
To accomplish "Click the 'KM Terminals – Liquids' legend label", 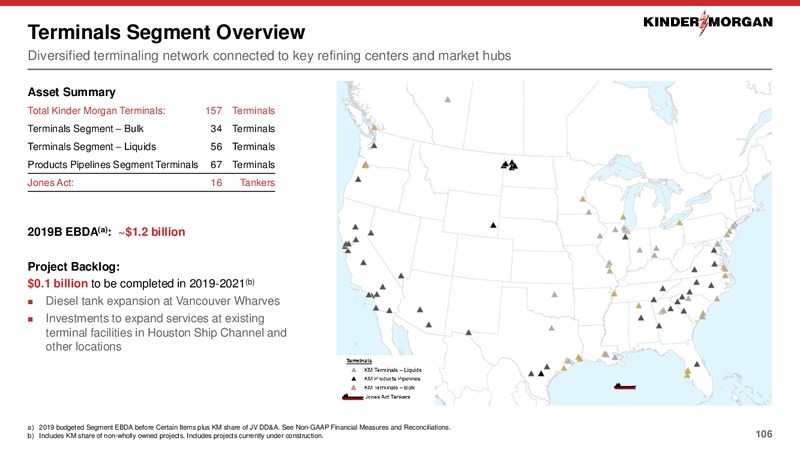I will pyautogui.click(x=393, y=370).
